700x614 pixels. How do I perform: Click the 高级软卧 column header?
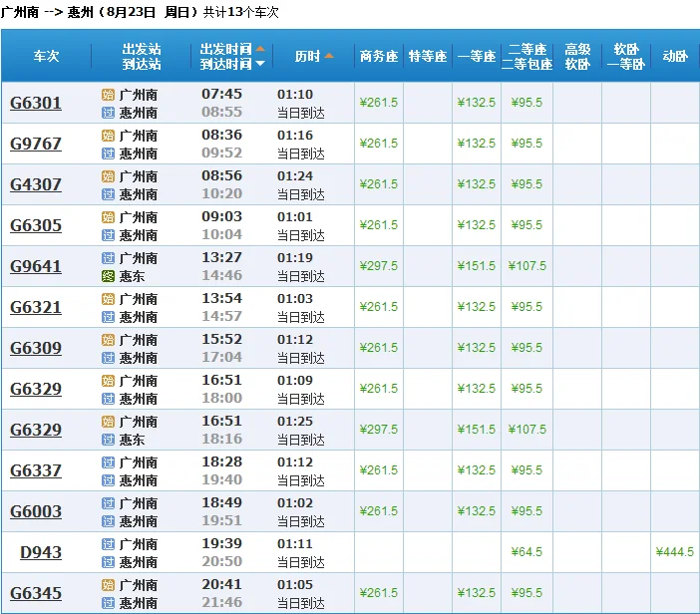pos(577,56)
